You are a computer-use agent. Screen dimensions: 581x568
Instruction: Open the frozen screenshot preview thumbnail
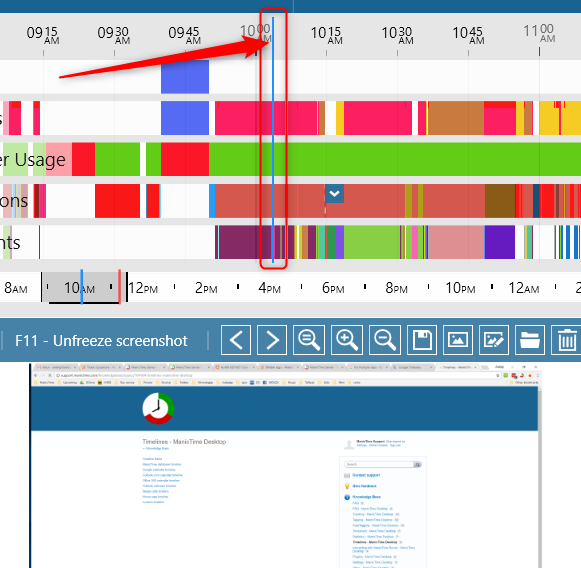[x=285, y=466]
